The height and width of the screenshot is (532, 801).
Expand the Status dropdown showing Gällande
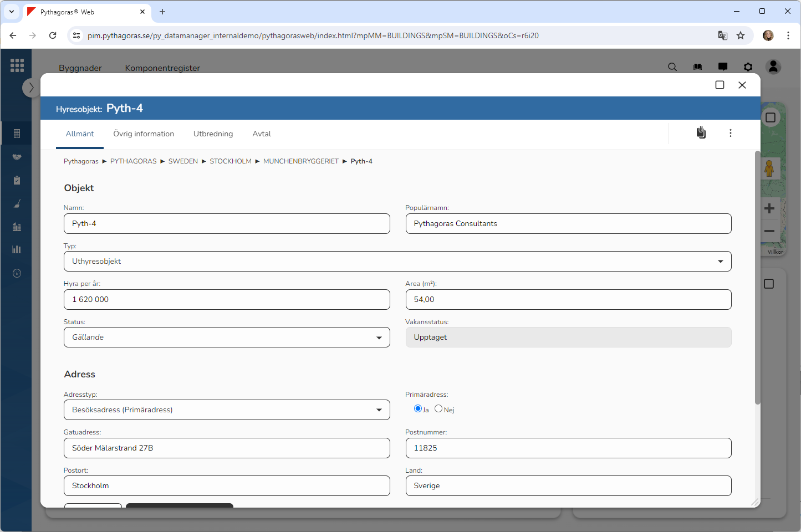226,337
